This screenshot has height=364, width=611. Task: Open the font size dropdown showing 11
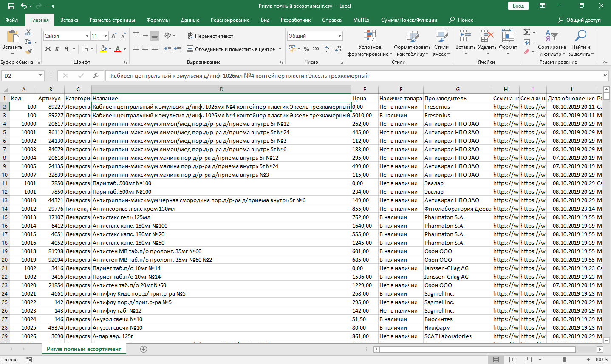pyautogui.click(x=106, y=36)
